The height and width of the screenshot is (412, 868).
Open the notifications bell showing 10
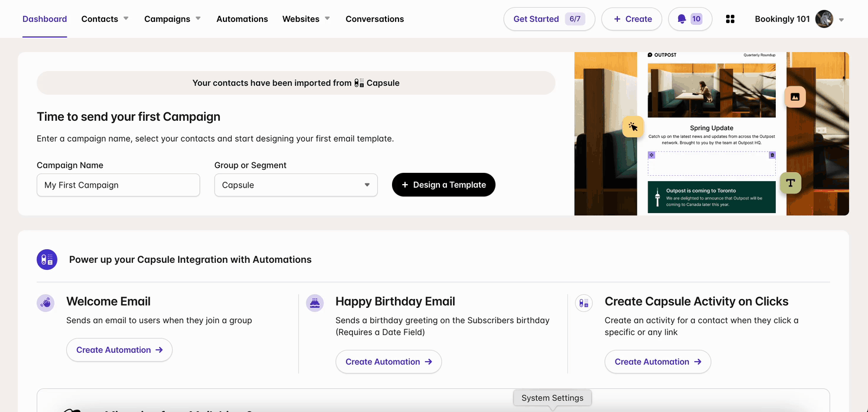690,19
